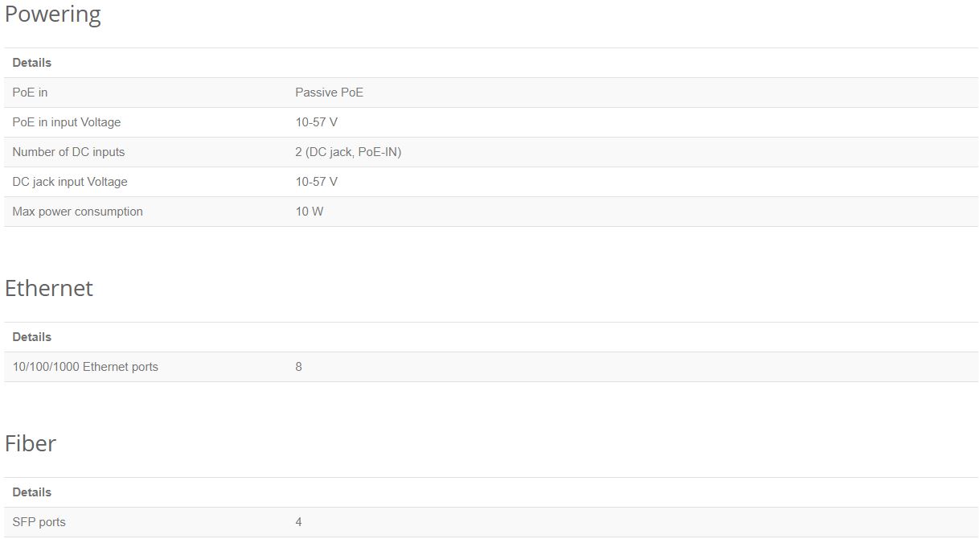Click the PoE in input Voltage 10-57 V value

point(316,122)
